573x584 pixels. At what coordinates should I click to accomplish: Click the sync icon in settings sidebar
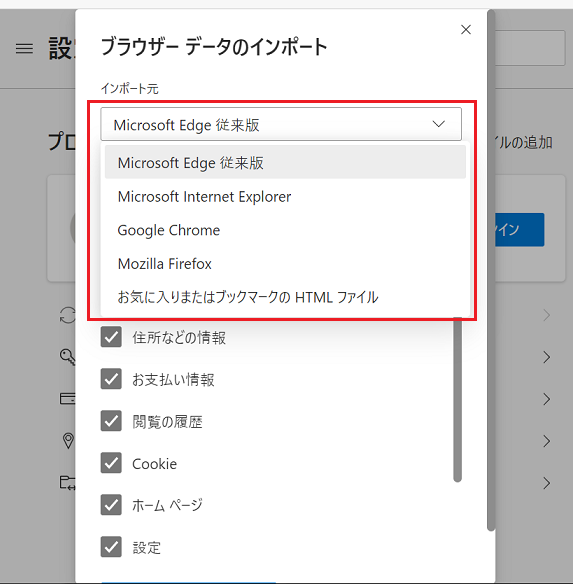click(x=67, y=315)
